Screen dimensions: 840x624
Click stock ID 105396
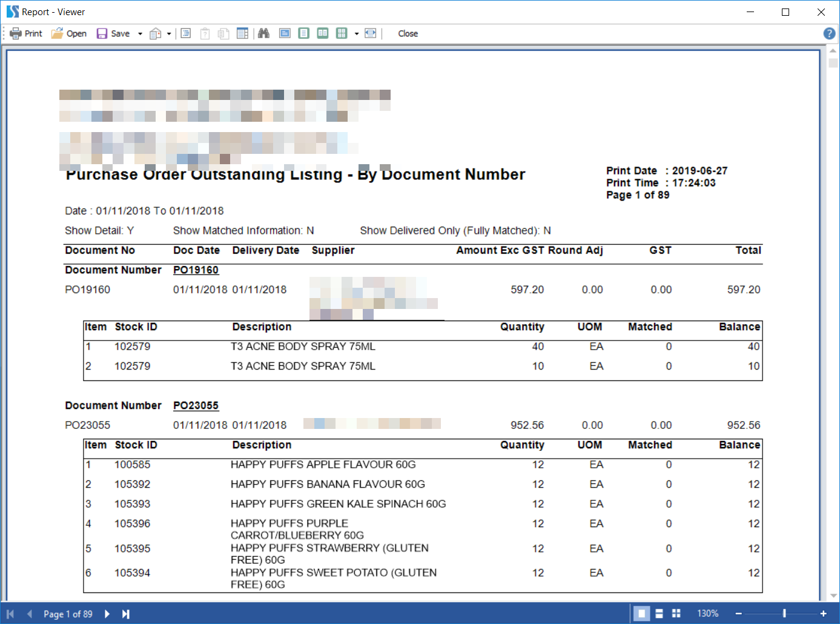point(132,523)
